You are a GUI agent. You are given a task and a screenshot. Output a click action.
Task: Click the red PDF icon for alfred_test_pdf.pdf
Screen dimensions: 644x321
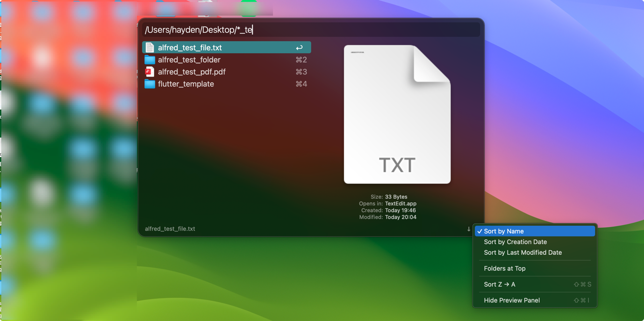point(150,72)
